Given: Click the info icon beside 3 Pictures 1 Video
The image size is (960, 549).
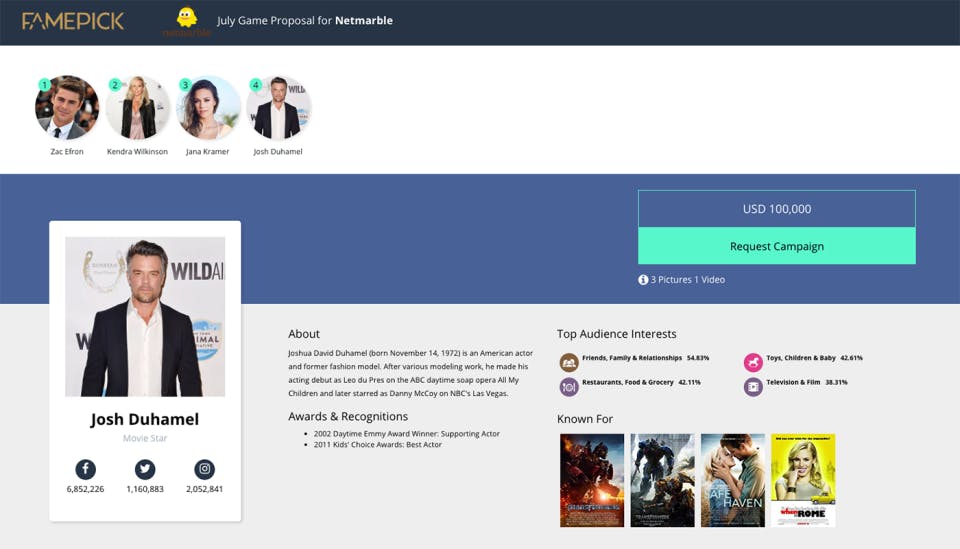Looking at the screenshot, I should 643,280.
